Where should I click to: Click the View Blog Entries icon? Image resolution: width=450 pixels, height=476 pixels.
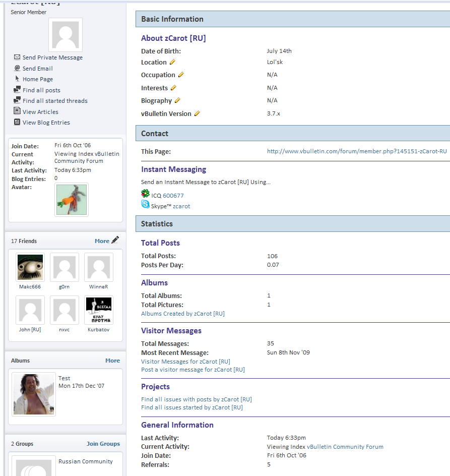click(x=17, y=122)
